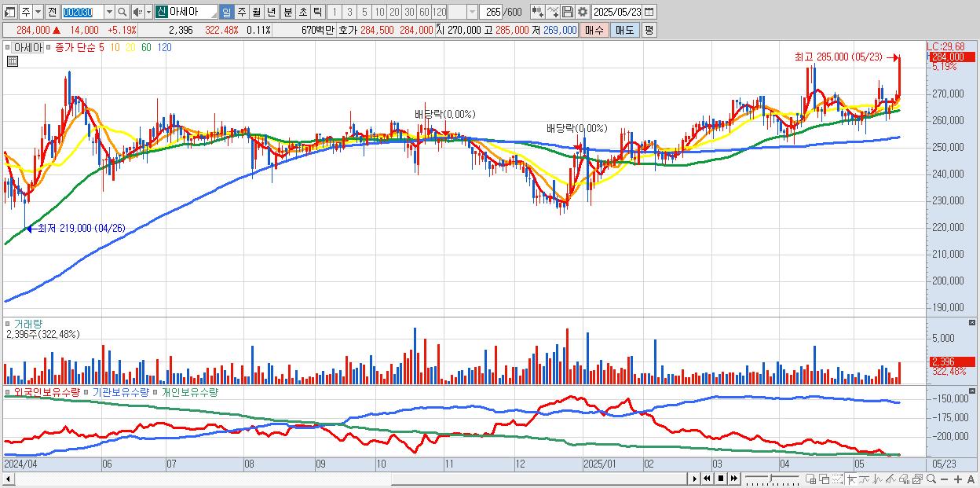The height and width of the screenshot is (488, 980).
Task: Switch to 년 yearly period
Action: (271, 12)
